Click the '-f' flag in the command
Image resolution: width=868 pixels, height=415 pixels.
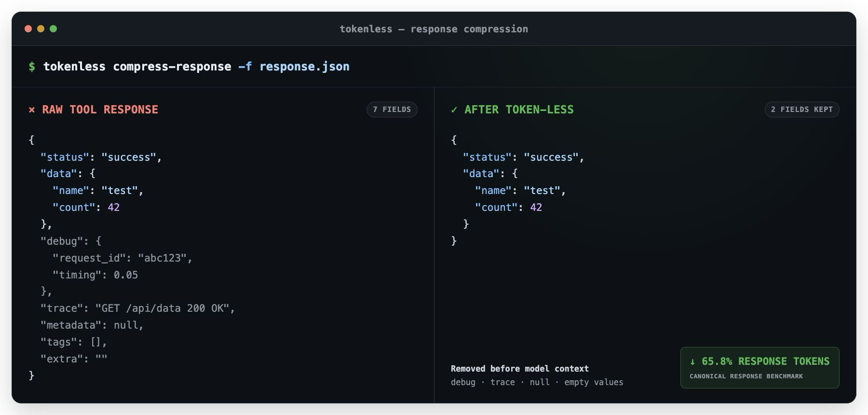245,67
